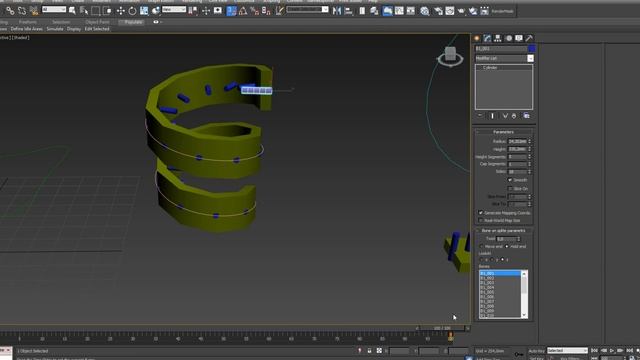This screenshot has width=640, height=360.
Task: Toggle the Slice On checkbox
Action: click(510, 189)
